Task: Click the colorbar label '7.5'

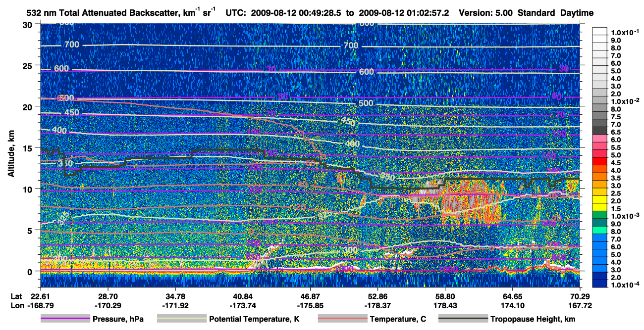Action: pos(615,117)
